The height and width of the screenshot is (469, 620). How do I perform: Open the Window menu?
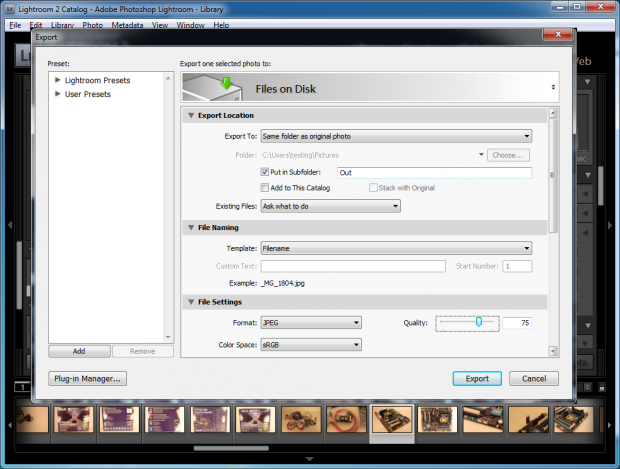[x=190, y=25]
